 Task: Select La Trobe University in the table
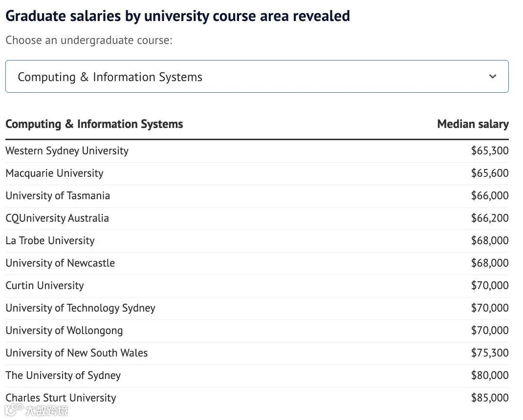click(x=50, y=240)
